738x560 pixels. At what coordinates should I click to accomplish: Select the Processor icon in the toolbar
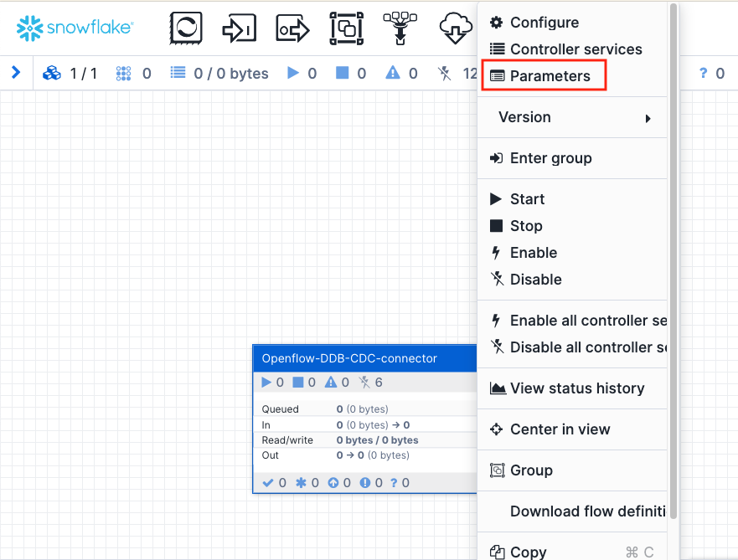[x=186, y=28]
